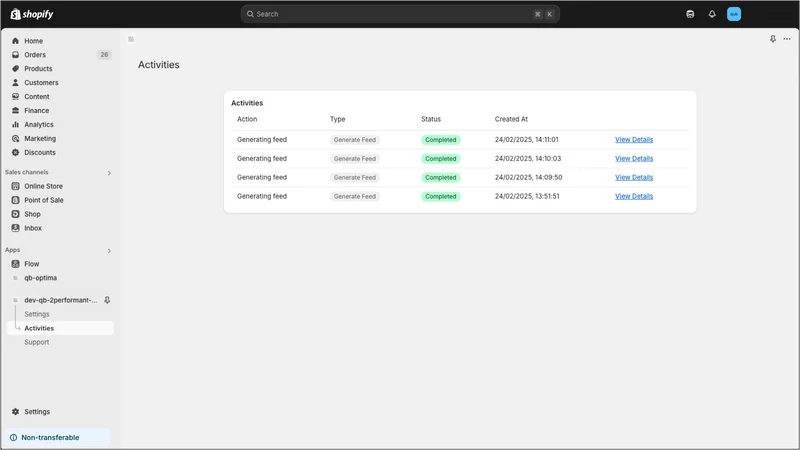Go to Products
The width and height of the screenshot is (800, 450).
(x=38, y=68)
